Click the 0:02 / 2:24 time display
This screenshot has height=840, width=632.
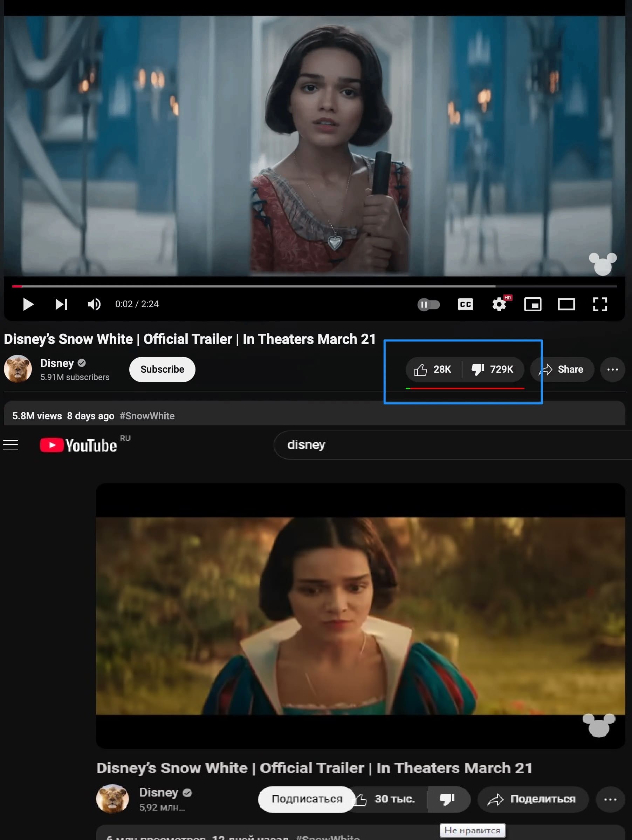(137, 304)
